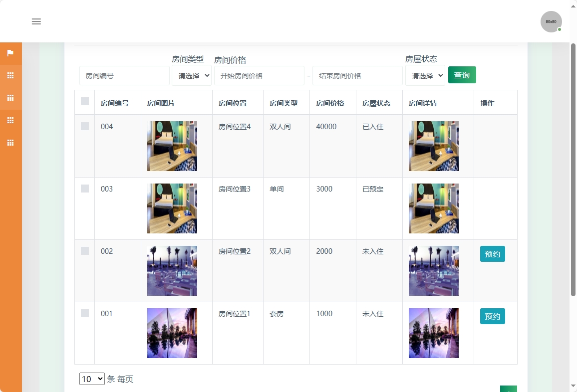This screenshot has width=577, height=392.
Task: Click the green next-page arrow at bottom right
Action: (x=509, y=389)
